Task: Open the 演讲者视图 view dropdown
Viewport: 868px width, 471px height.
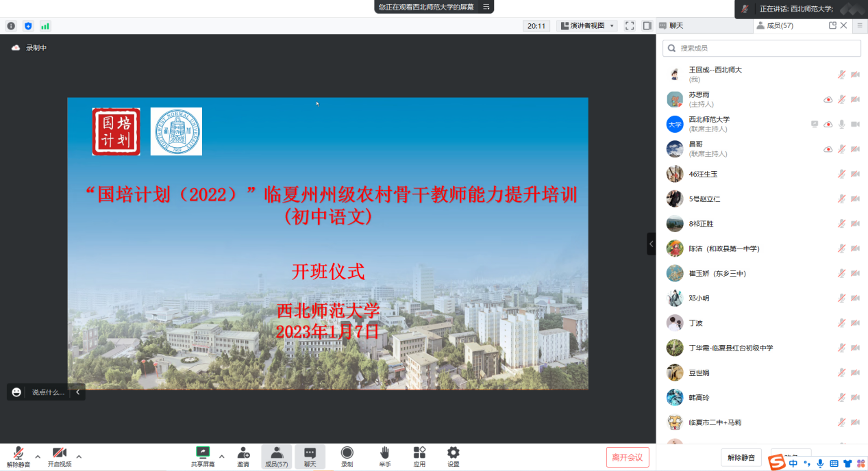Action: 588,26
